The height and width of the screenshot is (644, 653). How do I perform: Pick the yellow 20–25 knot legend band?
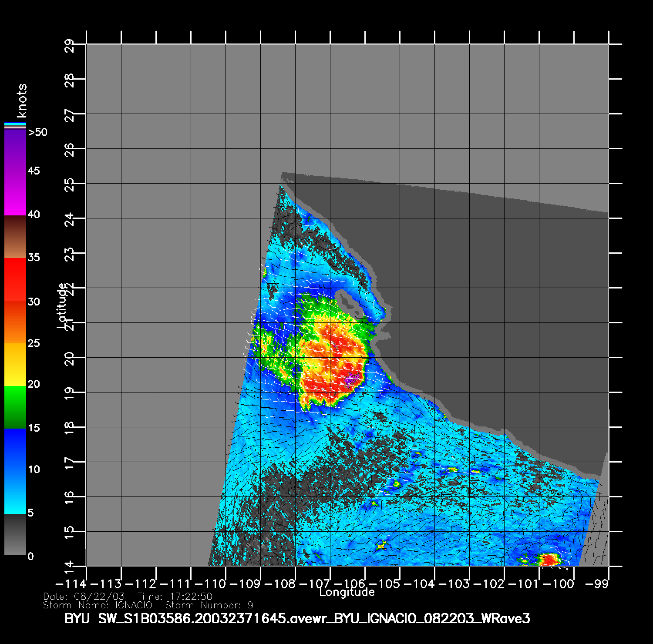point(15,365)
